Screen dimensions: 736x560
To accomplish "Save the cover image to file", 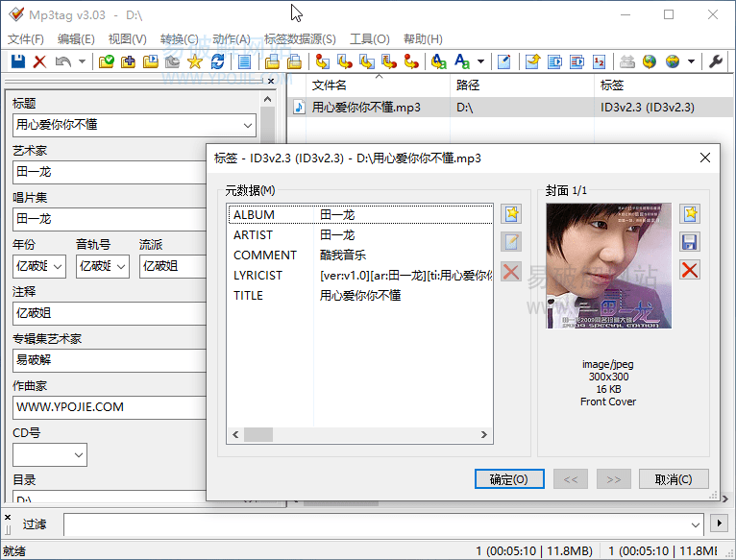I will [689, 242].
